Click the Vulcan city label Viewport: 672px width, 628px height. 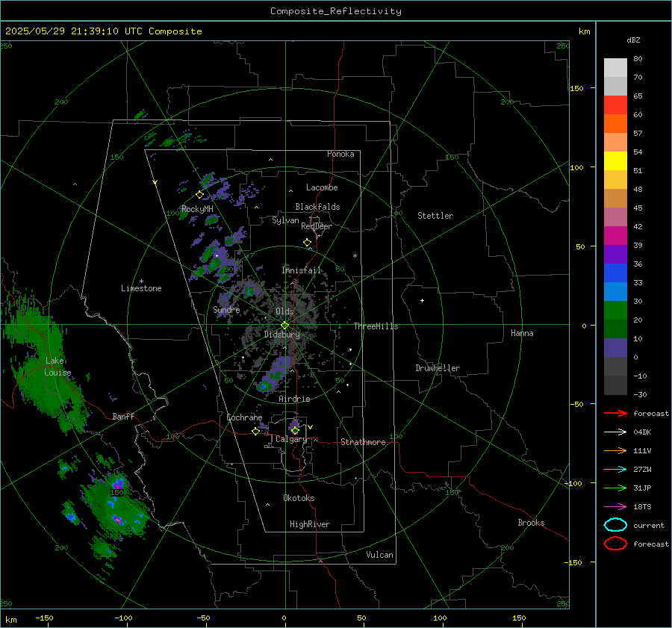(x=379, y=555)
